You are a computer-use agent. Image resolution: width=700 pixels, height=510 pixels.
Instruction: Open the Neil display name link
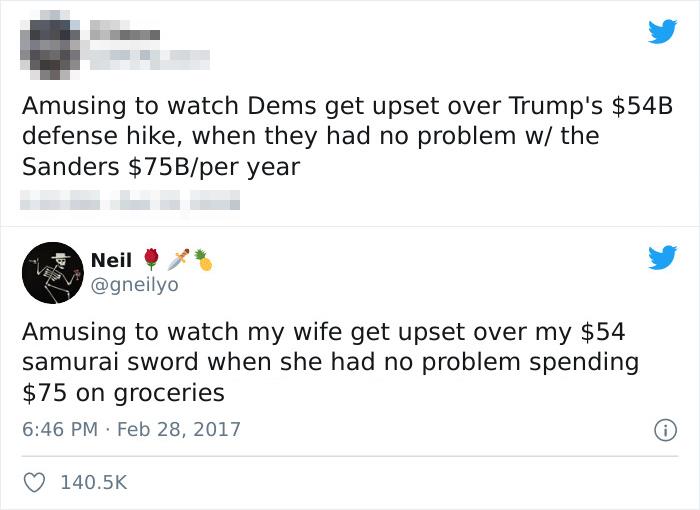point(111,260)
